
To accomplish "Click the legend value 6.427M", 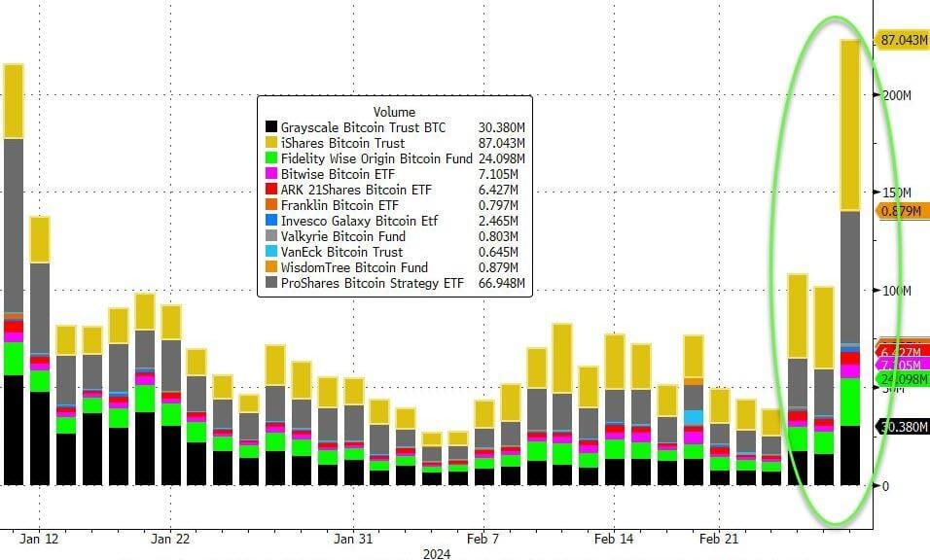I will (498, 190).
